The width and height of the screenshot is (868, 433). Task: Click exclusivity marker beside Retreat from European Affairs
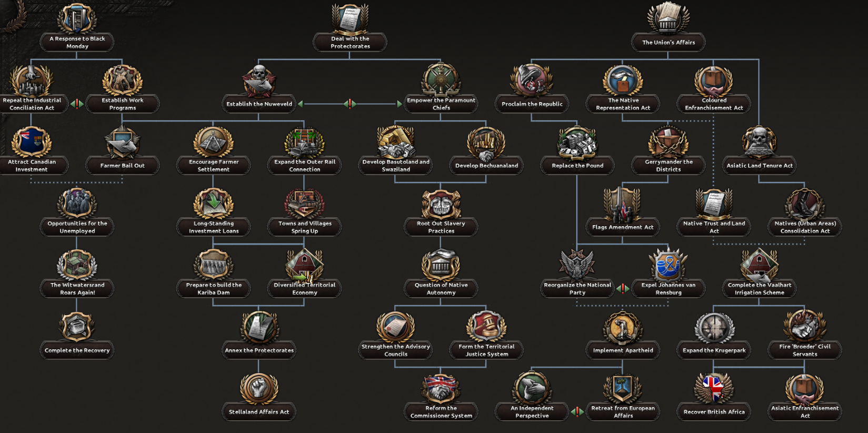click(577, 412)
